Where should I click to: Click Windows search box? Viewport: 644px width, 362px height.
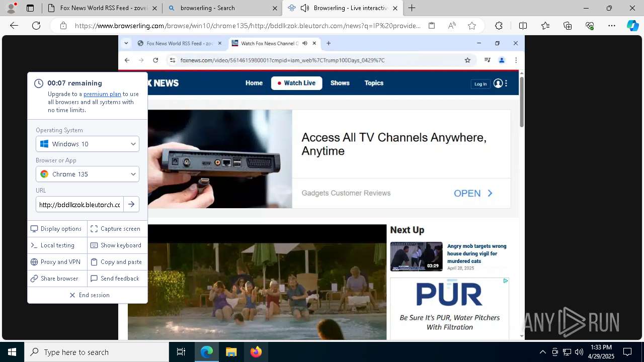pyautogui.click(x=97, y=352)
